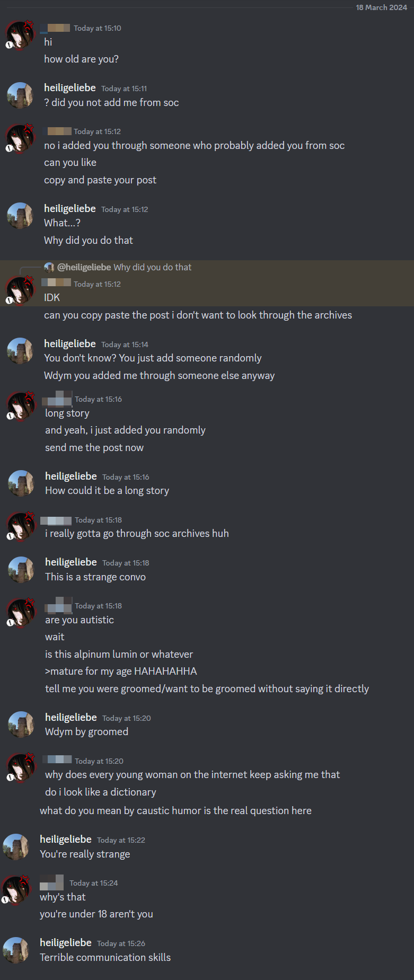The height and width of the screenshot is (980, 414).
Task: Click the highlighted "IDK" reply message
Action: point(52,298)
